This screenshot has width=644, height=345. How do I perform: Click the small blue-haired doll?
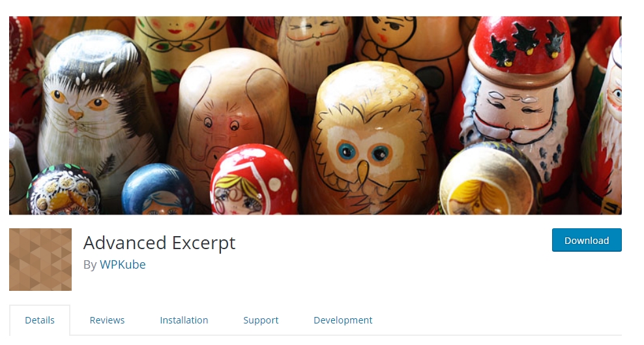(x=158, y=190)
